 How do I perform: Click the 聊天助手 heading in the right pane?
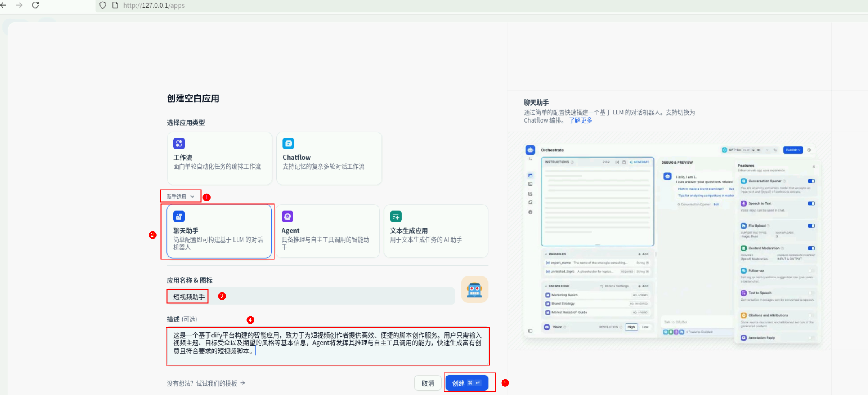click(536, 103)
